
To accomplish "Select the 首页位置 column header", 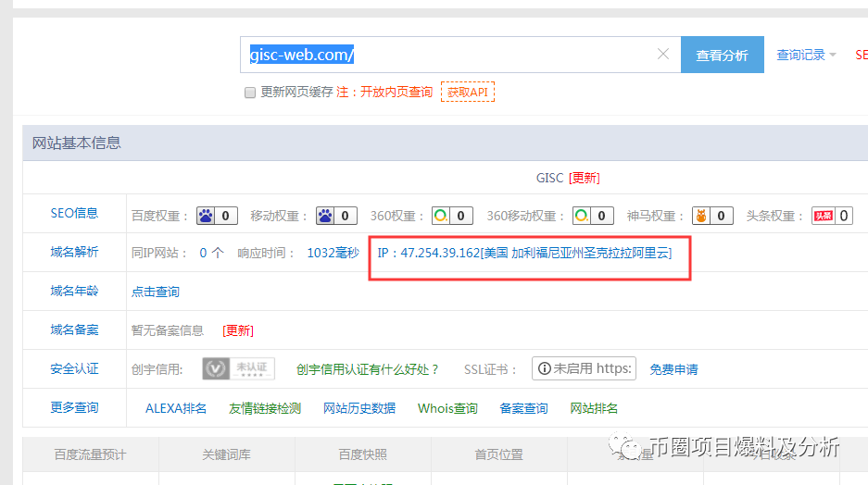I will [498, 454].
